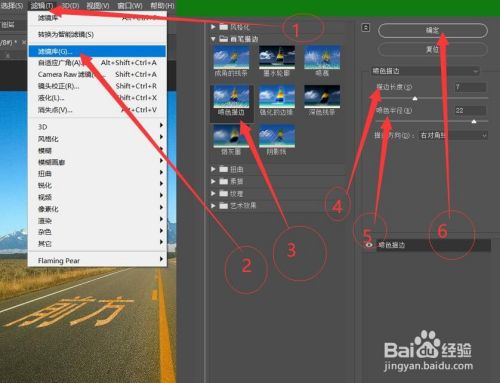Expand the 风格化 submenu in filter menu
This screenshot has height=383, width=500.
[x=97, y=139]
